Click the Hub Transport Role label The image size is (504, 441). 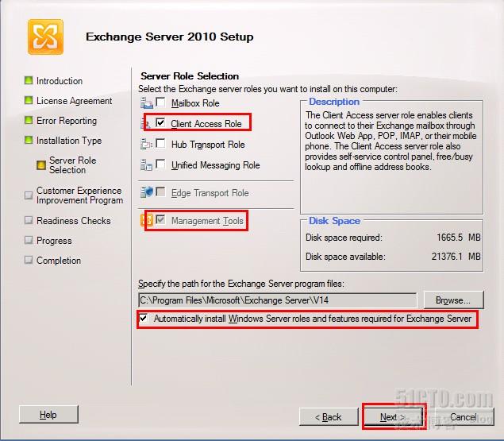[x=208, y=145]
